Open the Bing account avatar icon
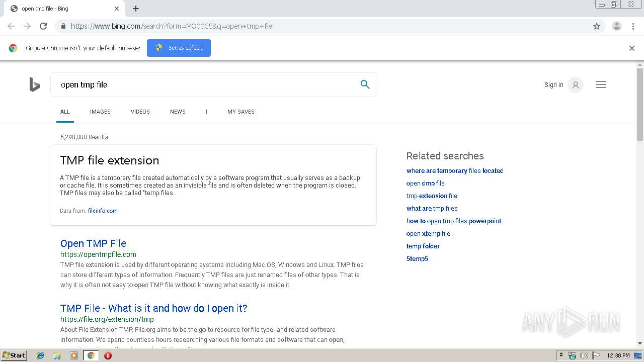Screen dimensions: 644x362 click(x=576, y=85)
